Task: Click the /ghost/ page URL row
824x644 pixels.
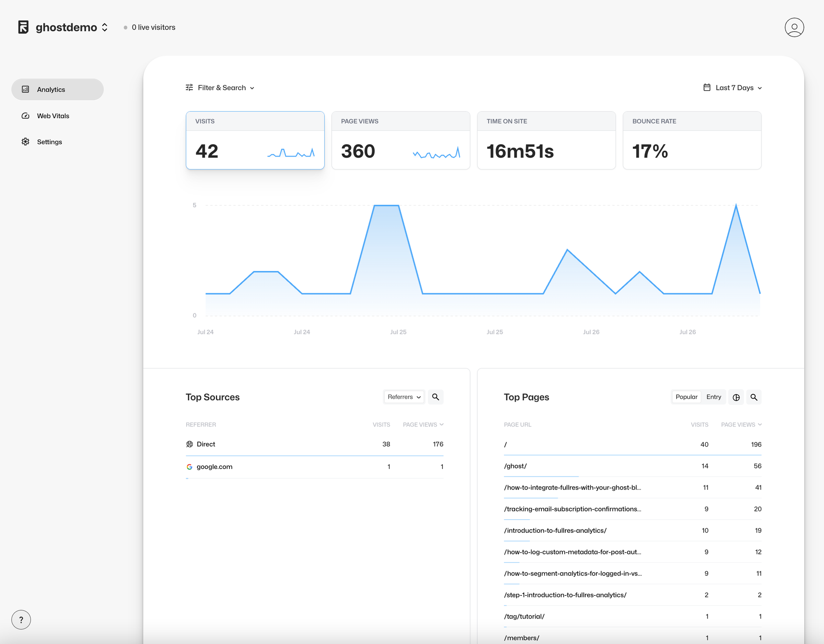Action: tap(515, 466)
